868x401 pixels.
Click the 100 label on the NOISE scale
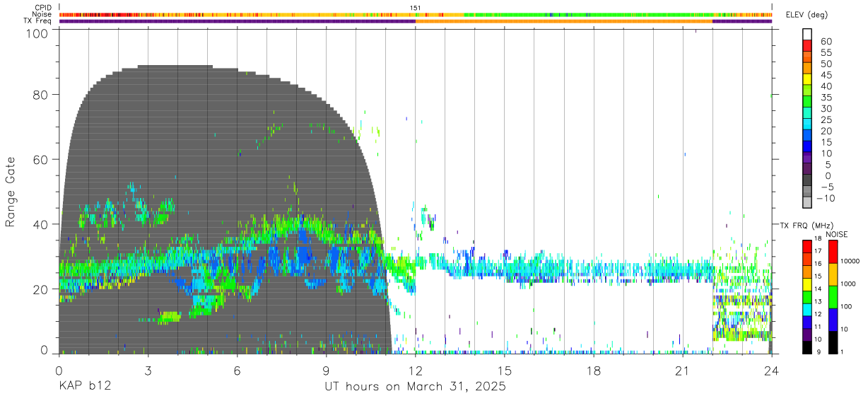click(x=846, y=308)
